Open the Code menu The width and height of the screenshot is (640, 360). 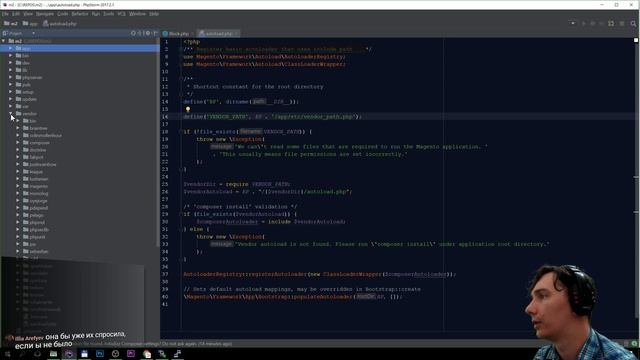(x=62, y=14)
